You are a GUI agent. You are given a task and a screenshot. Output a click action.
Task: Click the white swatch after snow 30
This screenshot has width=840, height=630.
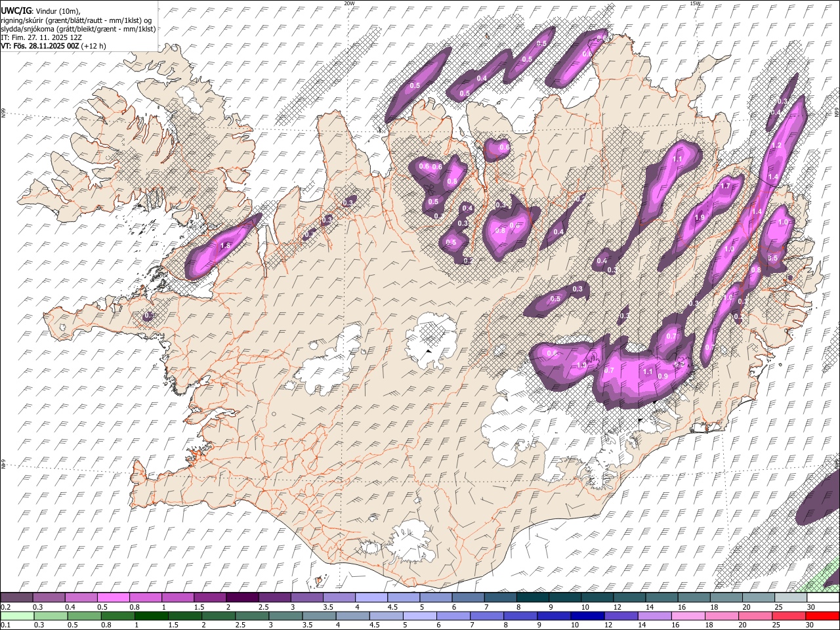824,598
